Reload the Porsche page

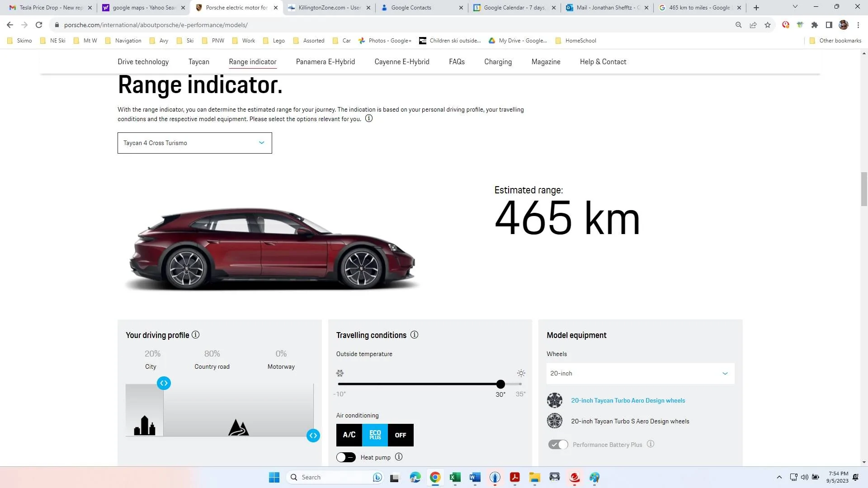(x=39, y=25)
